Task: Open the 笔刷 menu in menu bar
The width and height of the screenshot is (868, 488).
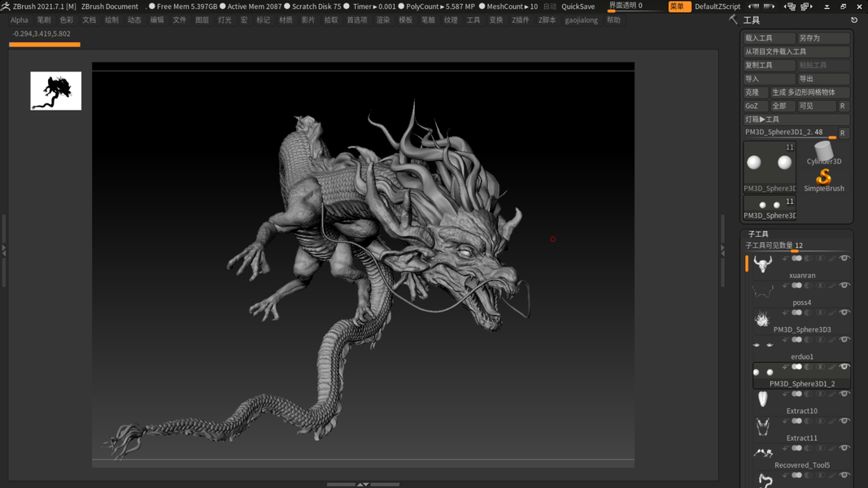Action: (x=44, y=20)
